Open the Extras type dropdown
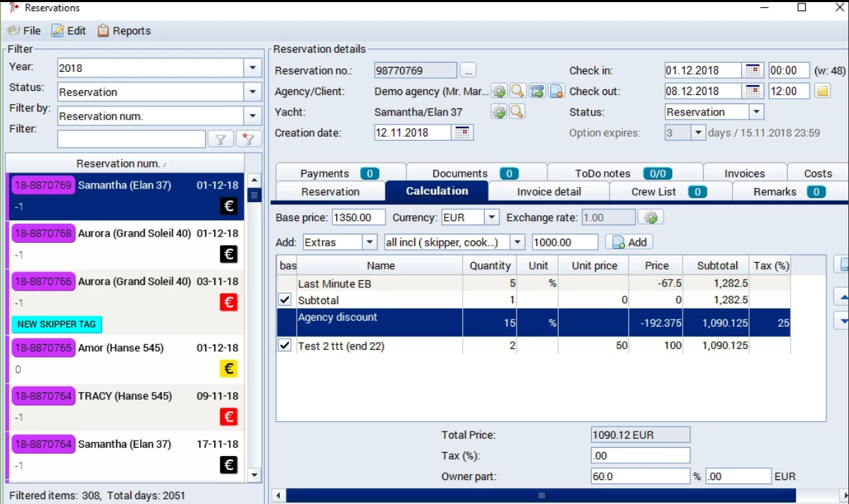 point(370,242)
